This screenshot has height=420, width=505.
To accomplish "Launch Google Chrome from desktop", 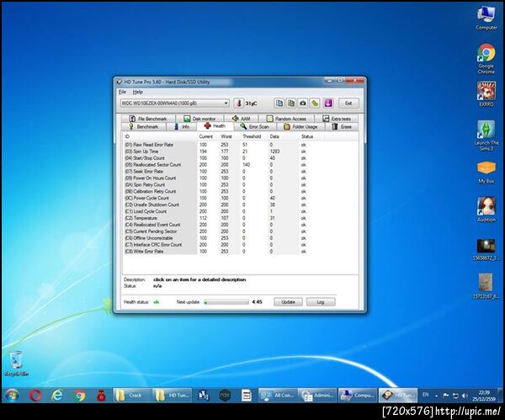I will pos(486,59).
